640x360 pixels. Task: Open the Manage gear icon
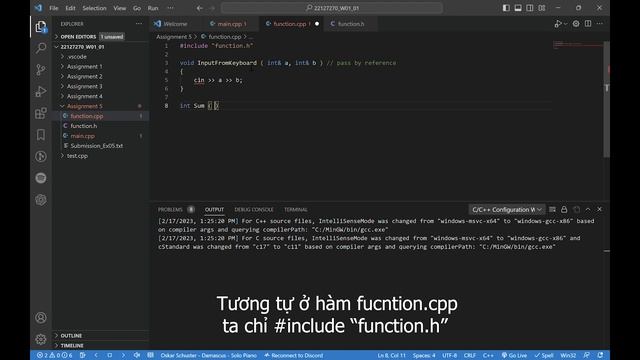tap(41, 339)
